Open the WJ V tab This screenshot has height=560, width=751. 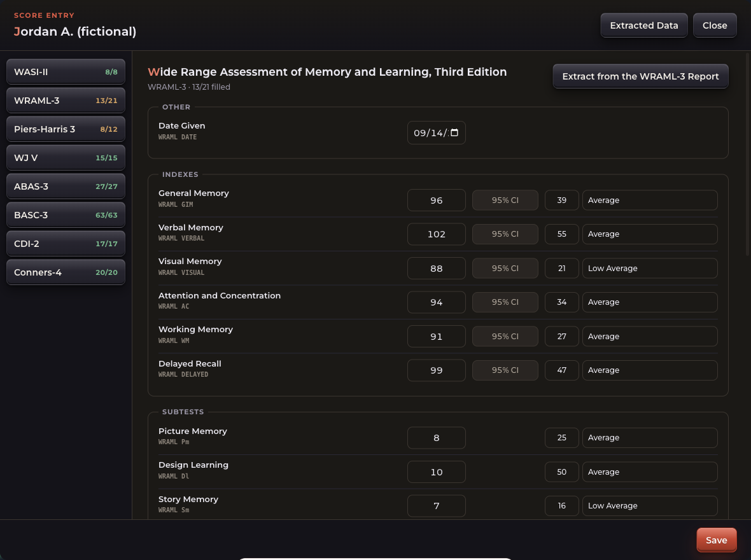pyautogui.click(x=66, y=158)
